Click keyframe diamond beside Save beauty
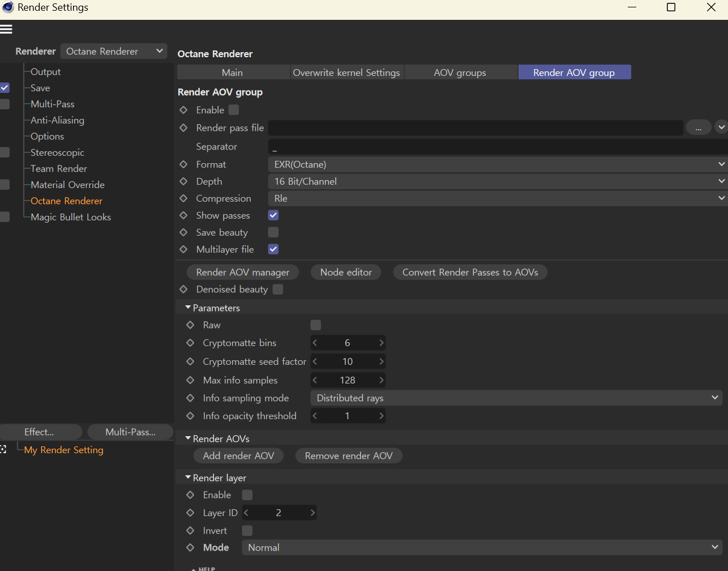Viewport: 728px width, 571px height. click(183, 232)
